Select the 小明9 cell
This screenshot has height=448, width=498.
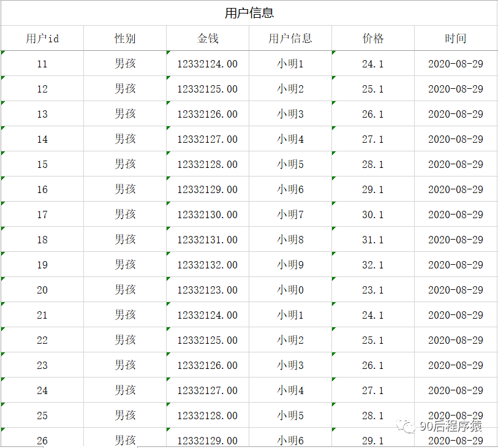(290, 264)
